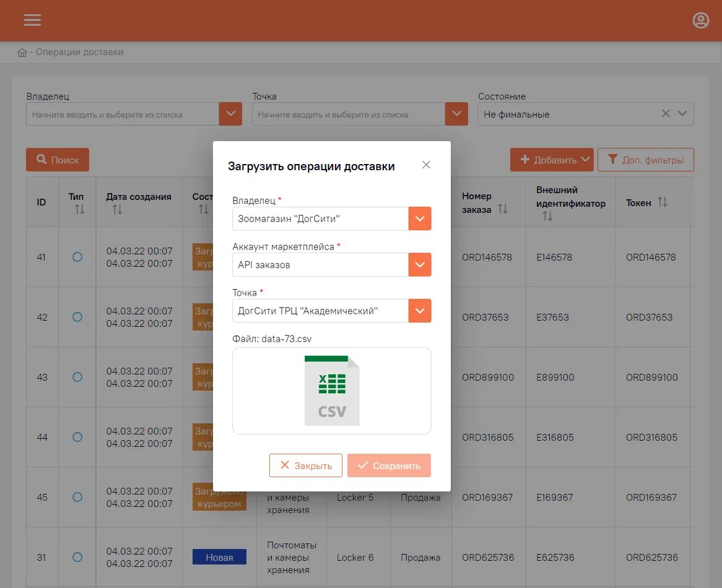Click ДогСити ТРЦ "Академический" field
This screenshot has height=588, width=722.
point(321,311)
